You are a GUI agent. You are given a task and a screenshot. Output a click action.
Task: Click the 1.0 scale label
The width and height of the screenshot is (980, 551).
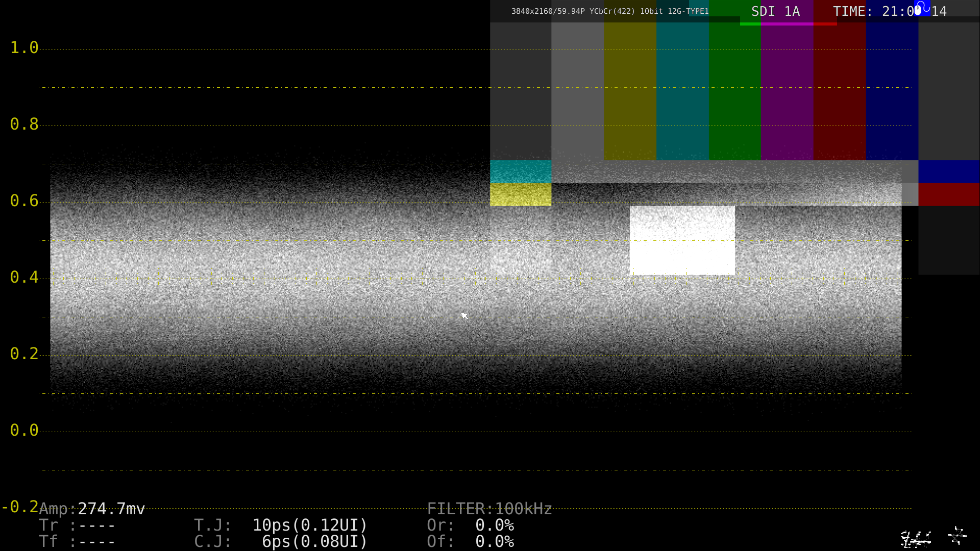pyautogui.click(x=24, y=48)
